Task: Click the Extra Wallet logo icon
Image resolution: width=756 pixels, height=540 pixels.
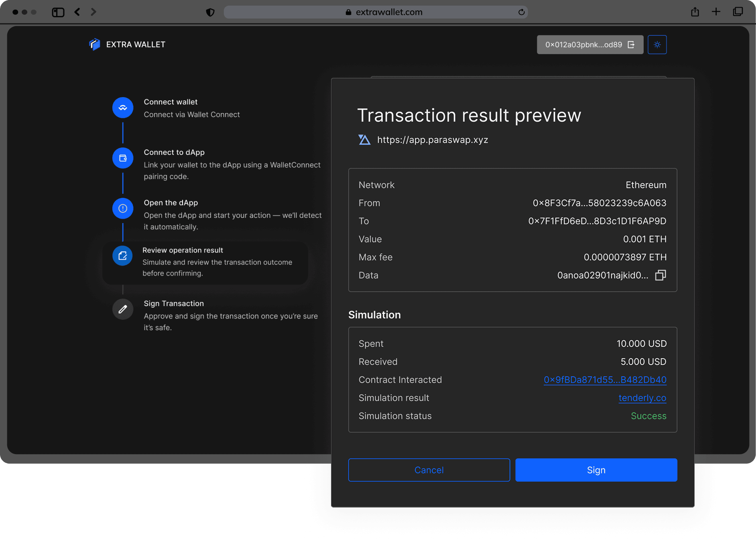Action: coord(95,45)
